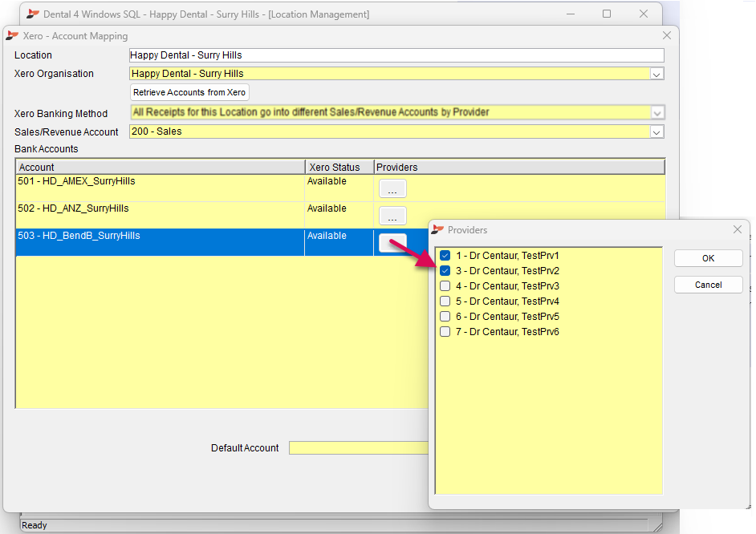
Task: Open providers for 502 - HD_ANZ_SurryHills
Action: pyautogui.click(x=392, y=216)
